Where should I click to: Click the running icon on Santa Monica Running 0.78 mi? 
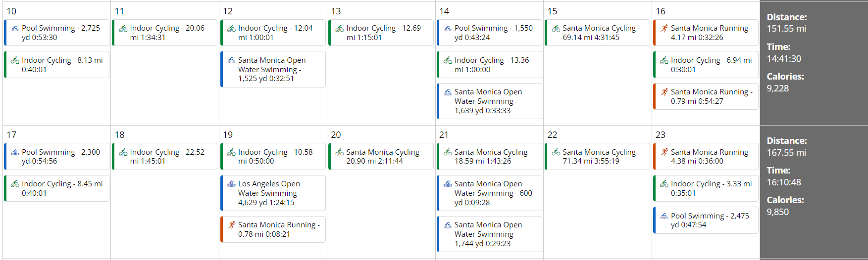[231, 225]
